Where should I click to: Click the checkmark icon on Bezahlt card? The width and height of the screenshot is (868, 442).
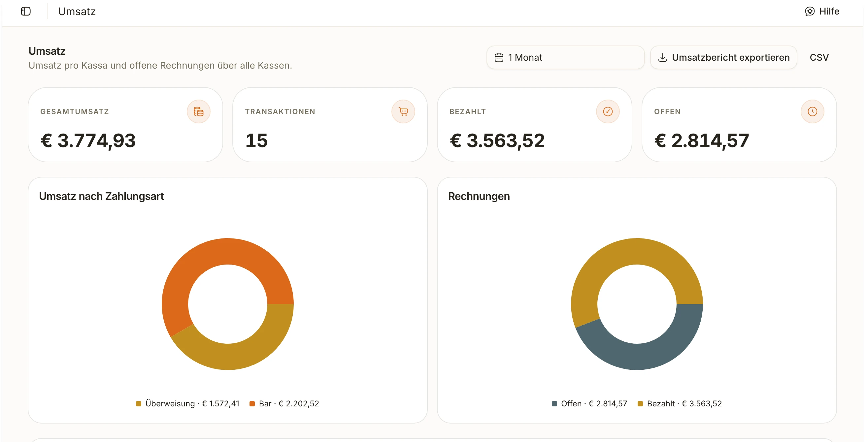(608, 111)
